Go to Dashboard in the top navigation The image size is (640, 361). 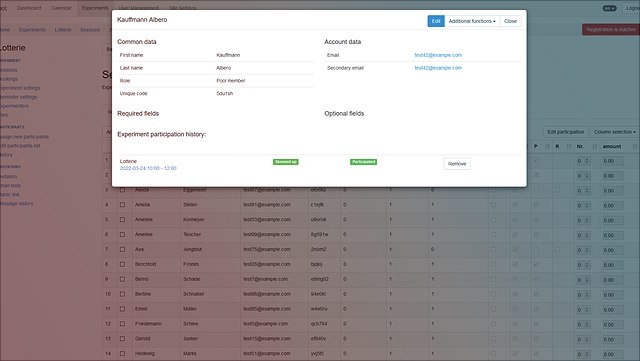pos(29,8)
